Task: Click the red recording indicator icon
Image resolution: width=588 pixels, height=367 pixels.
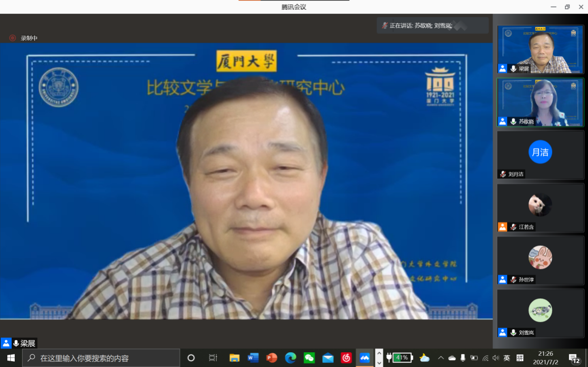Action: (x=13, y=38)
